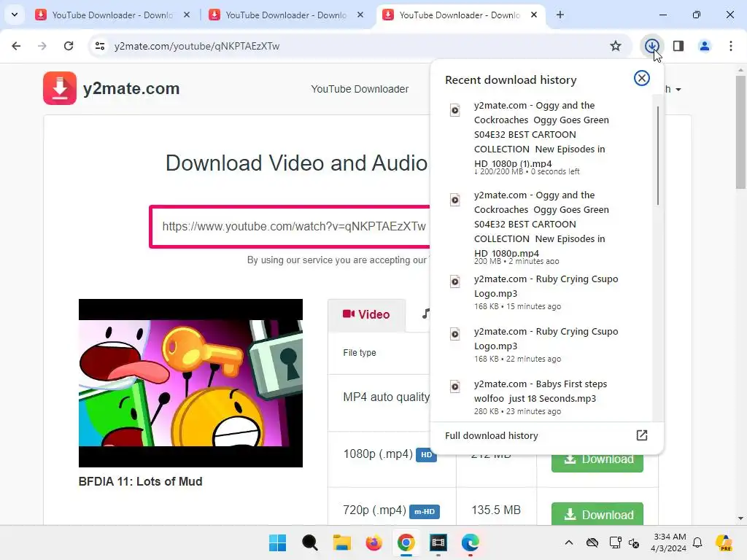Open the clock showing 3:34 AM
This screenshot has height=560, width=747.
point(669,542)
